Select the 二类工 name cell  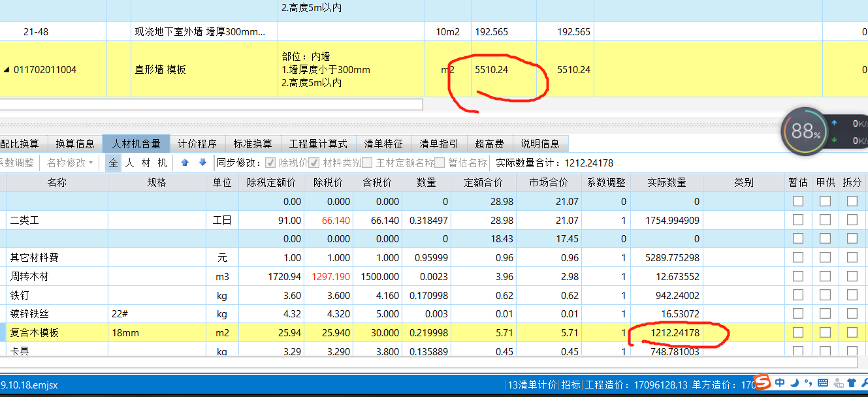click(x=57, y=221)
